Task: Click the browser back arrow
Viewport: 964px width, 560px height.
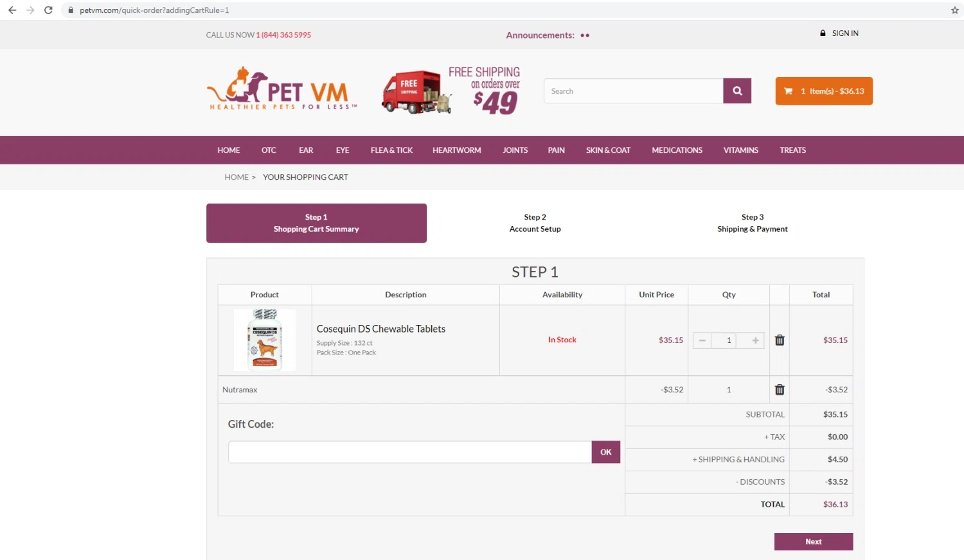Action: (12, 10)
